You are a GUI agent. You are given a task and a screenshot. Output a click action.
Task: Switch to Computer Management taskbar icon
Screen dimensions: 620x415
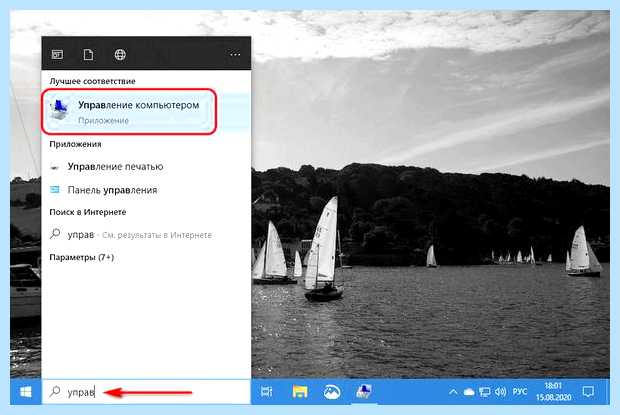[x=363, y=391]
